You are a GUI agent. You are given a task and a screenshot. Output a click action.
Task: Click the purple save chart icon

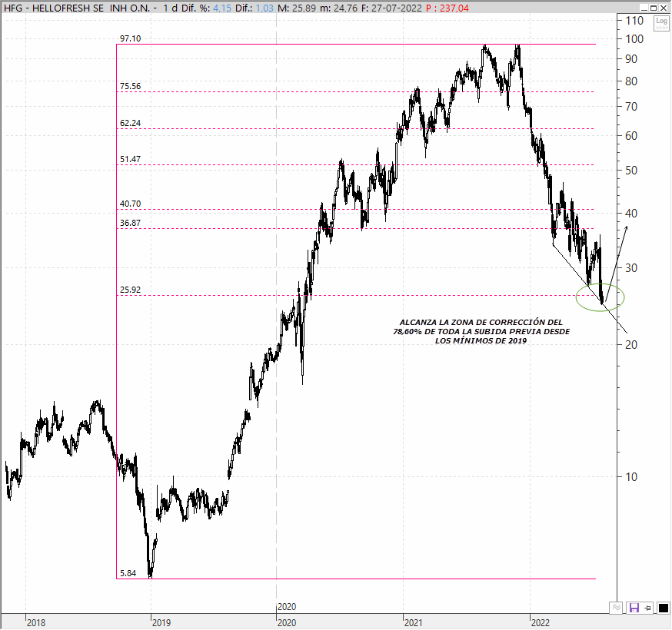(x=634, y=608)
